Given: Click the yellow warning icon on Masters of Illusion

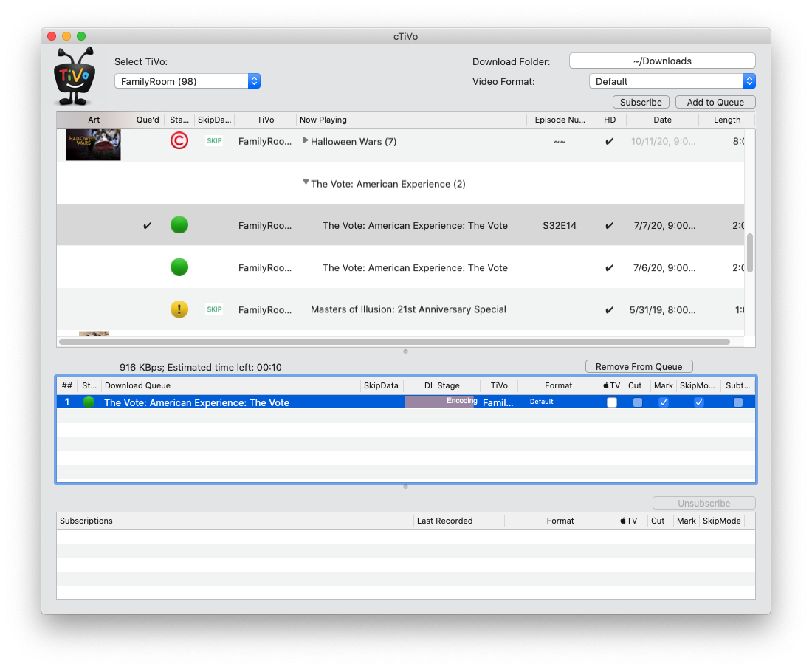Looking at the screenshot, I should click(x=179, y=309).
